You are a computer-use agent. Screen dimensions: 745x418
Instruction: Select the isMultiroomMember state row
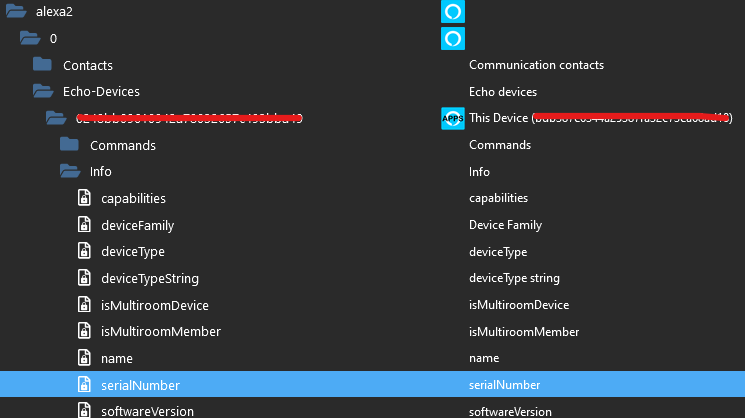tap(372, 332)
